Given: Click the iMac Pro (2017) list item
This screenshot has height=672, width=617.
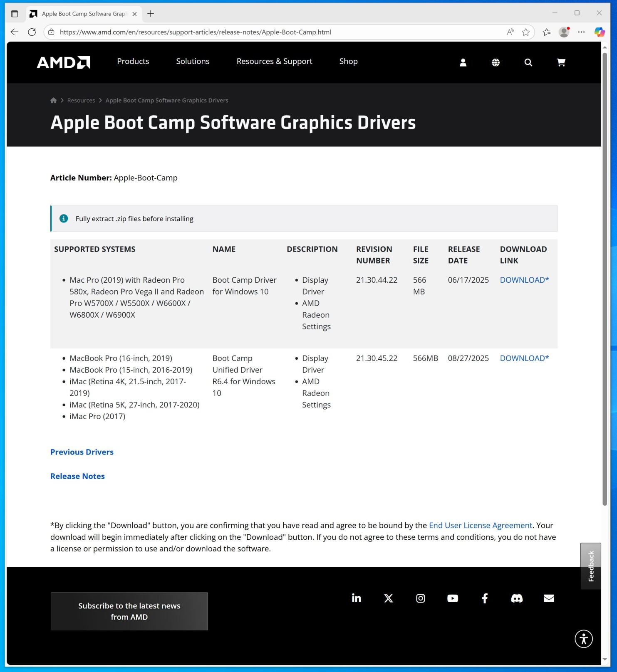Looking at the screenshot, I should (x=97, y=416).
